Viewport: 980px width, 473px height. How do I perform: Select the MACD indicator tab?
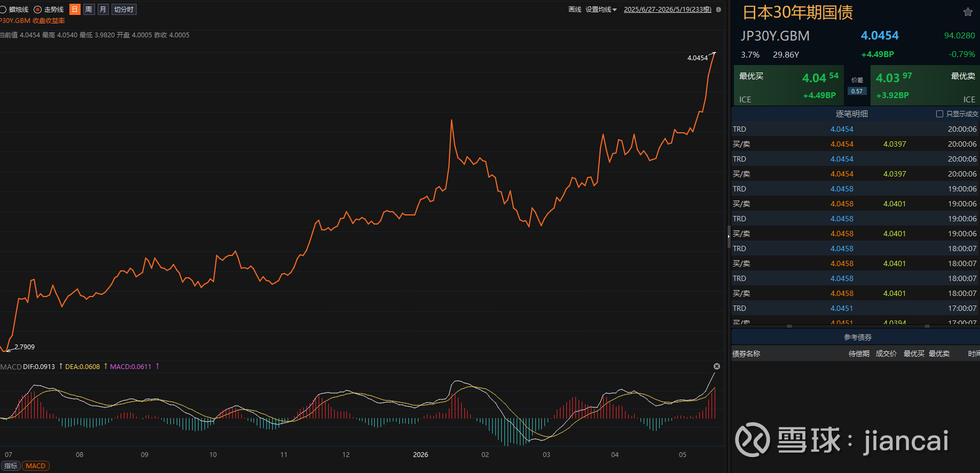click(36, 466)
